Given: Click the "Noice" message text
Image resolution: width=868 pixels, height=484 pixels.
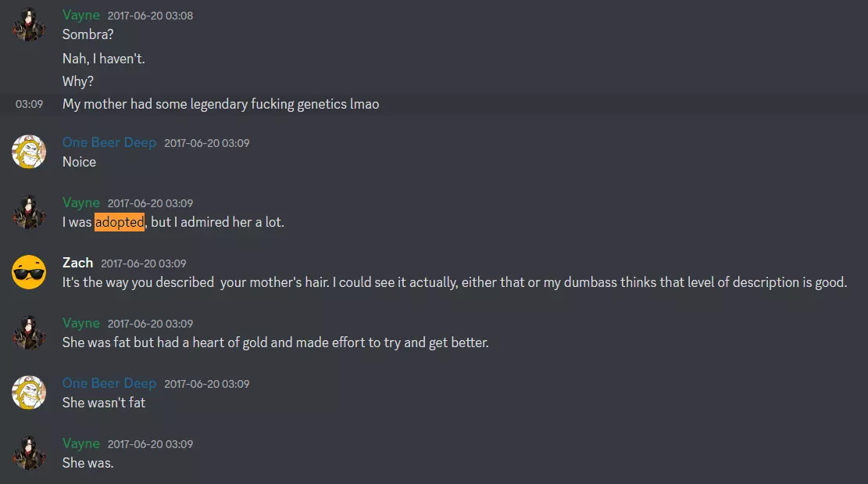Looking at the screenshot, I should click(79, 162).
